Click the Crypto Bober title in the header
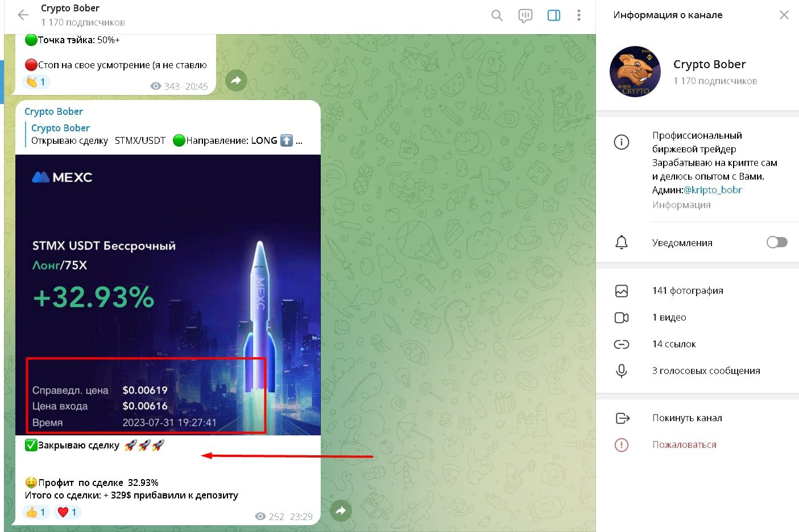 pos(70,8)
